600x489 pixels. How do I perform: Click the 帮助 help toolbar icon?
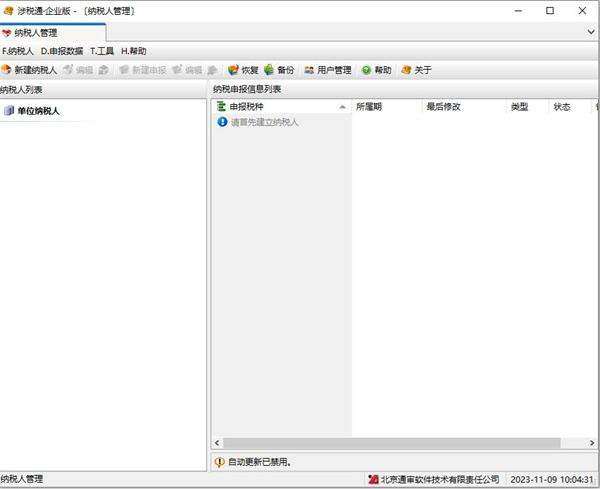point(376,70)
